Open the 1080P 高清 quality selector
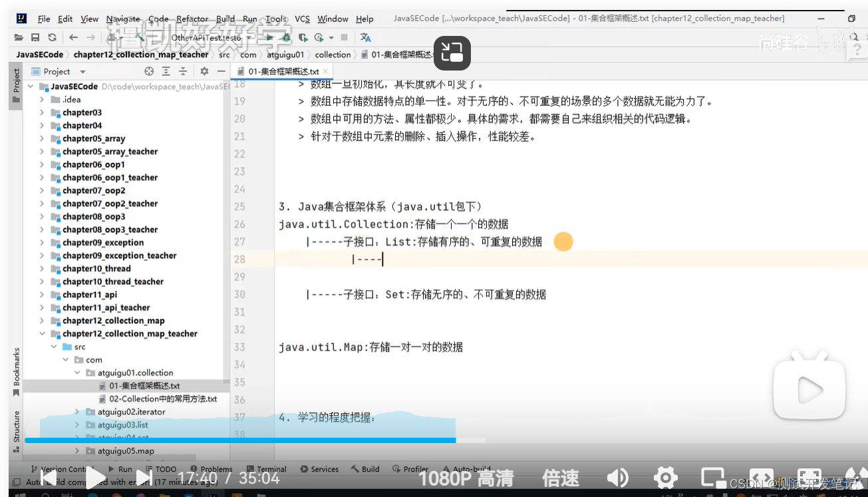Viewport: 868px width, 497px height. [x=466, y=478]
